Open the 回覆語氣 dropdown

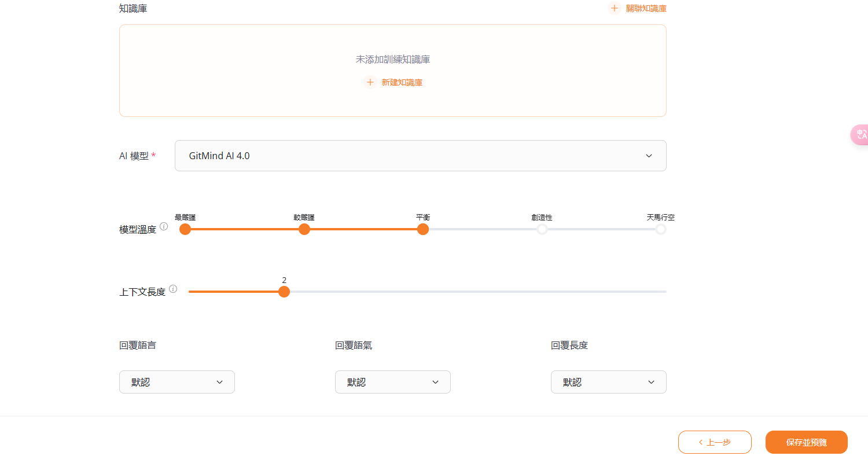393,382
